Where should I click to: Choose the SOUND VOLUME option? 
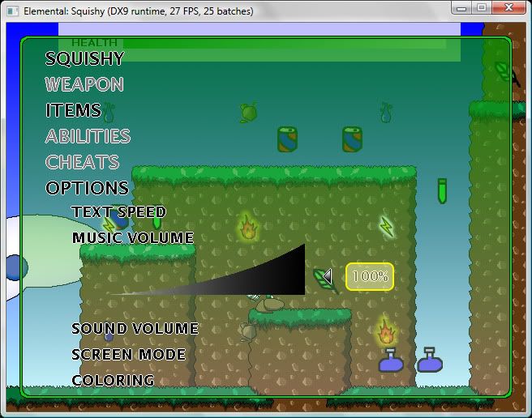(x=135, y=328)
